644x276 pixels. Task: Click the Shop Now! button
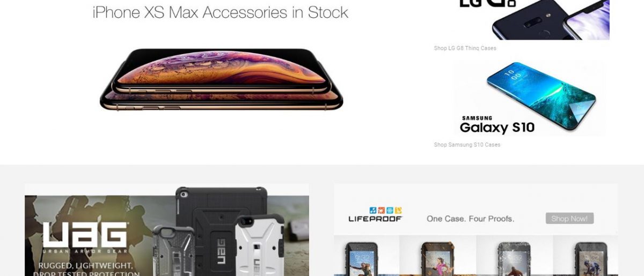569,218
